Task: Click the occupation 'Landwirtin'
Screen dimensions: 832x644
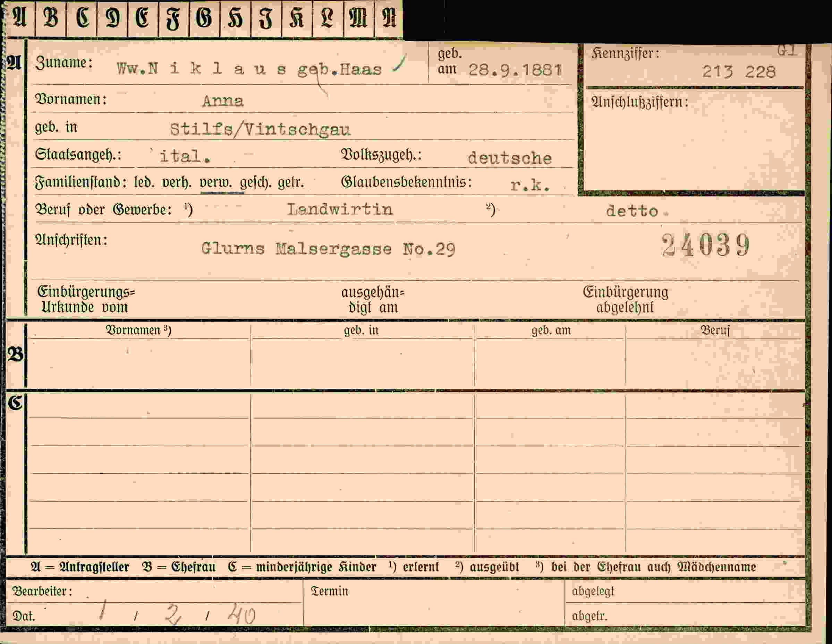Action: tap(340, 209)
